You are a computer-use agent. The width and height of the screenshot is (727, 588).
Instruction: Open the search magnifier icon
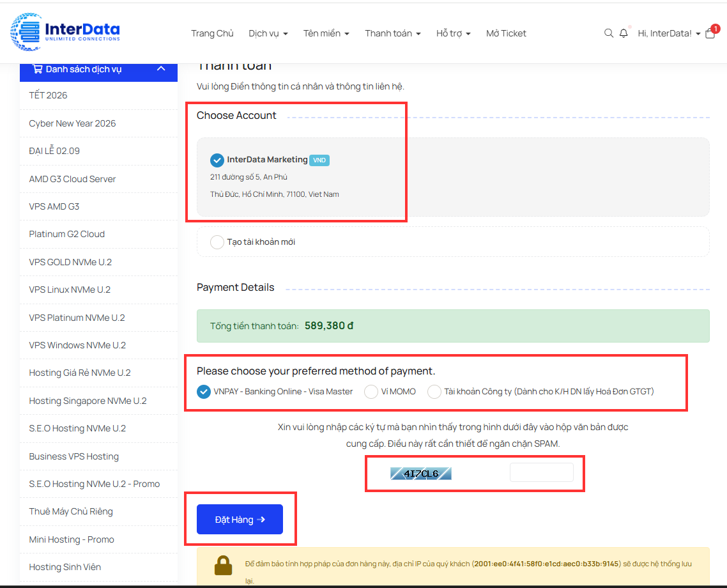coord(608,33)
